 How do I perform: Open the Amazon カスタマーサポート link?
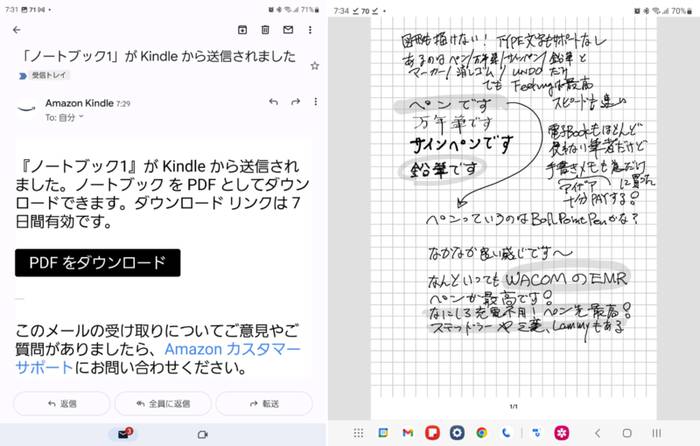(x=158, y=358)
